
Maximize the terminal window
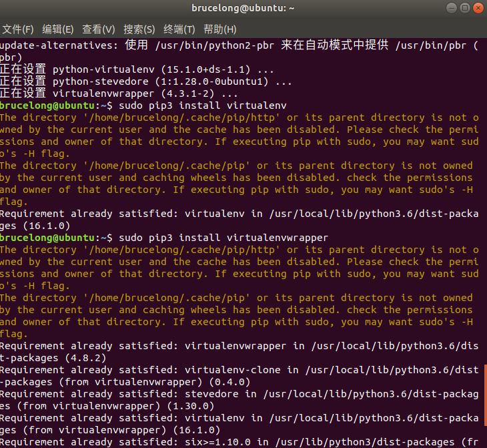pos(464,8)
